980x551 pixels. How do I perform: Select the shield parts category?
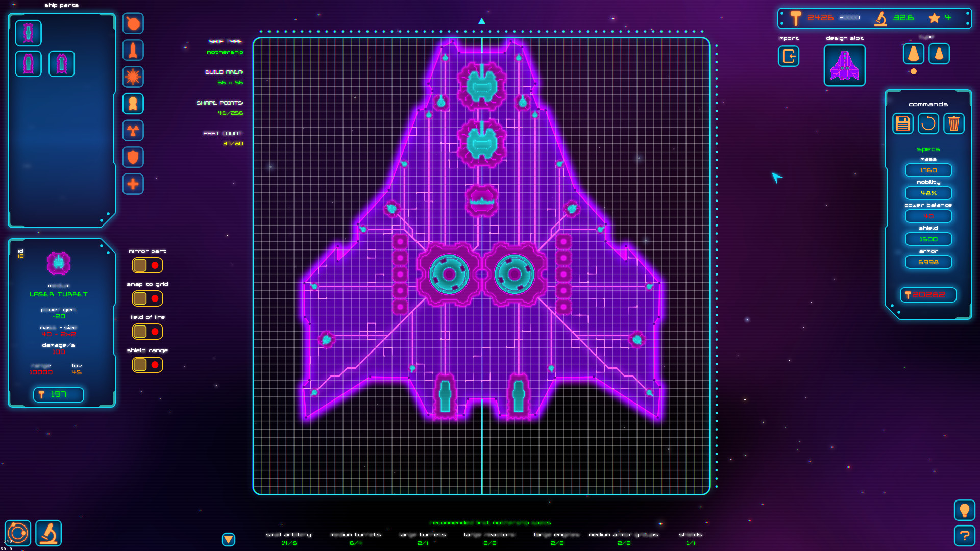click(x=133, y=157)
